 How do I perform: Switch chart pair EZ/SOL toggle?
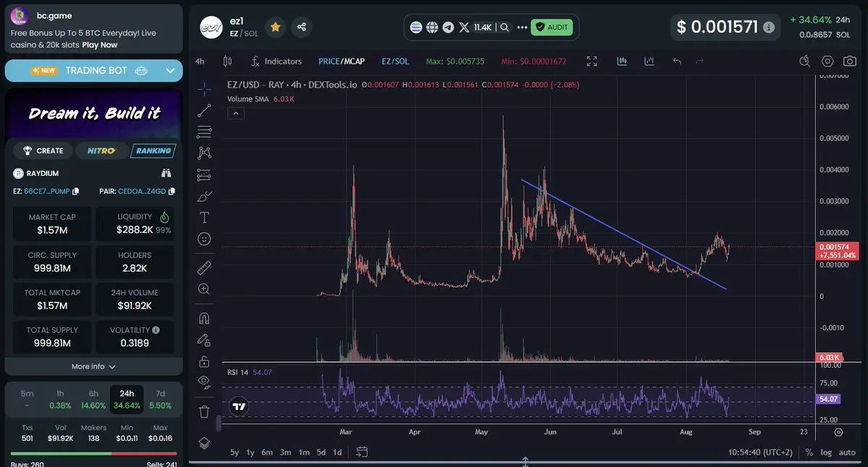(395, 62)
